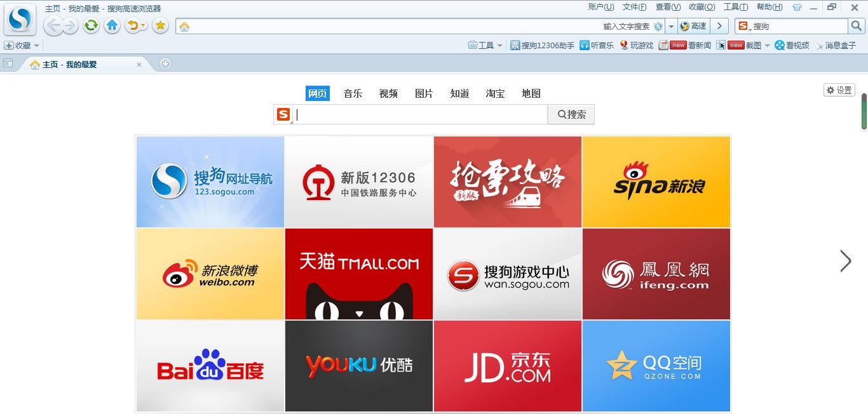868x414 pixels.
Task: Click the main page search input box
Action: pos(420,114)
